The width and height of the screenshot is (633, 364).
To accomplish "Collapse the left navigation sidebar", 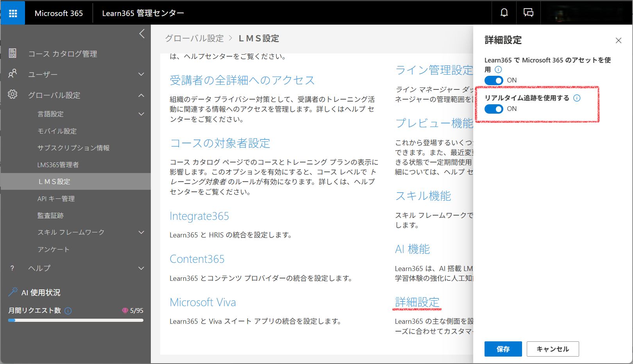I will coord(142,34).
